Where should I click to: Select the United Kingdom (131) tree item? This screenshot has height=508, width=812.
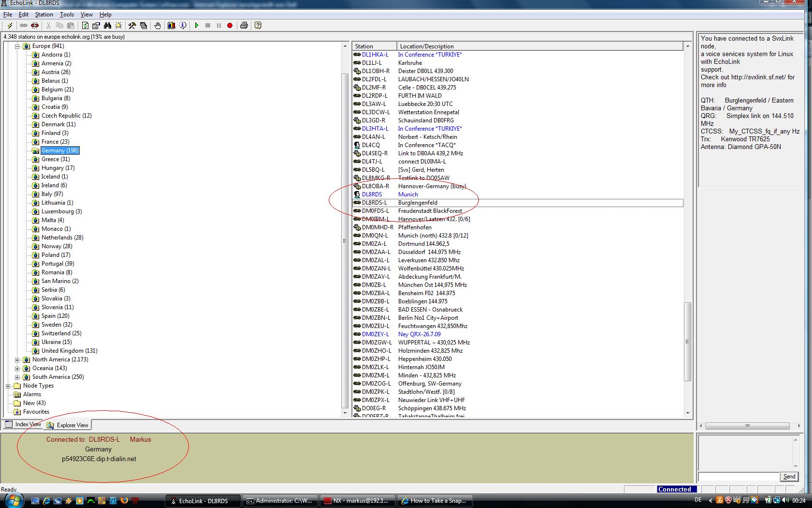(69, 351)
